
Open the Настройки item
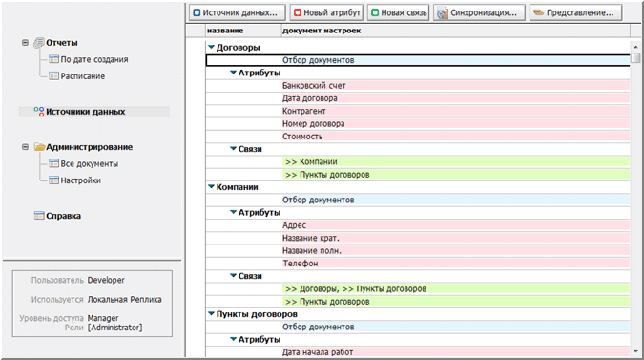(80, 180)
